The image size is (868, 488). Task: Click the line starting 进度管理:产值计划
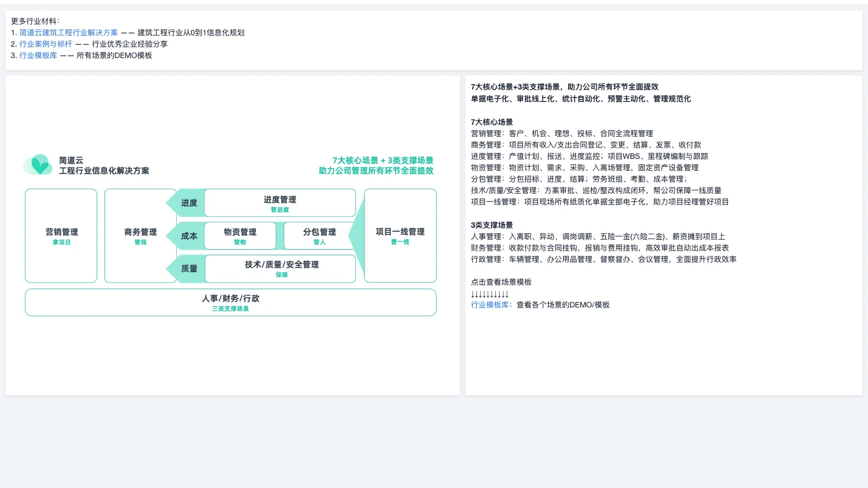pyautogui.click(x=590, y=156)
